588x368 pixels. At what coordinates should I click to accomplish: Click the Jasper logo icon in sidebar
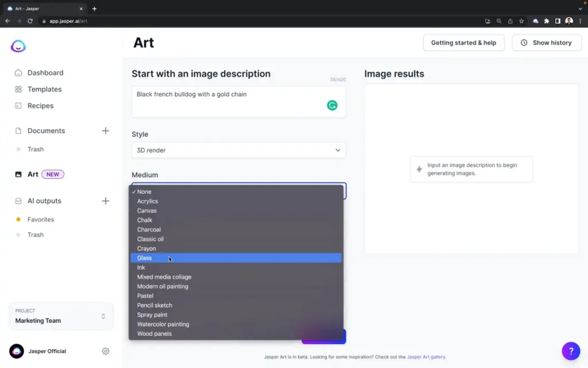click(x=18, y=47)
